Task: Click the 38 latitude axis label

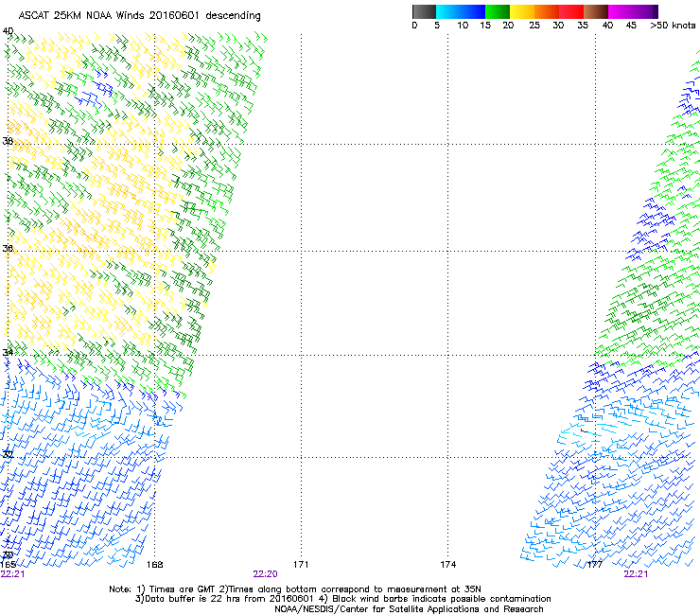Action: point(8,141)
